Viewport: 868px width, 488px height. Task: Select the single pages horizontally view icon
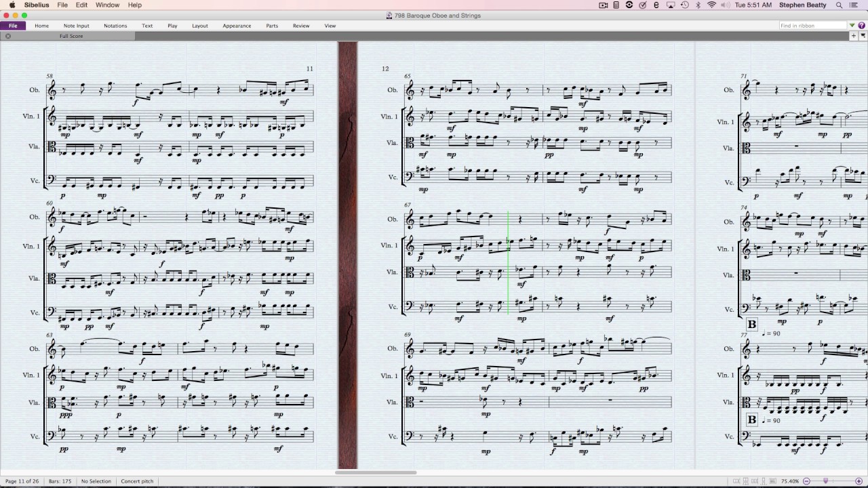[x=755, y=481]
